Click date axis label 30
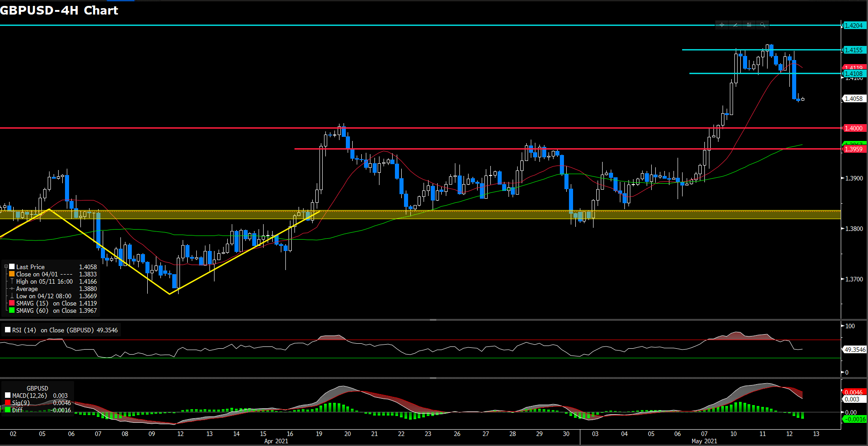This screenshot has width=868, height=446. click(566, 434)
